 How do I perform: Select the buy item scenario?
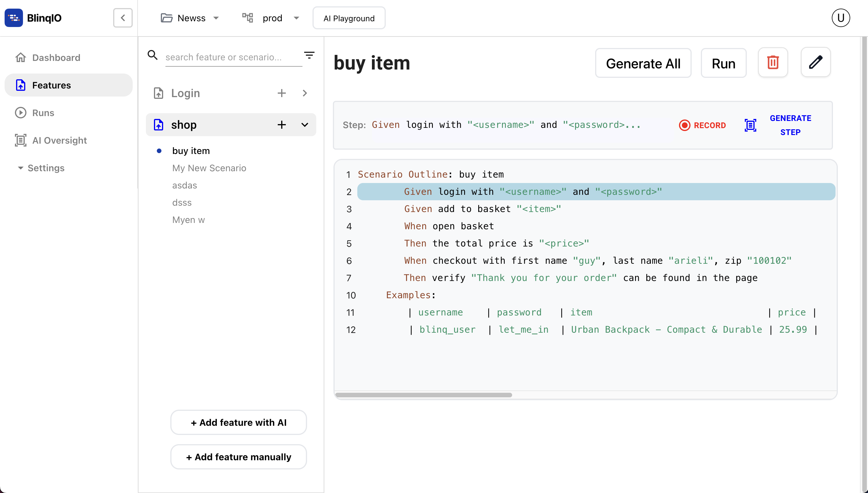point(191,151)
